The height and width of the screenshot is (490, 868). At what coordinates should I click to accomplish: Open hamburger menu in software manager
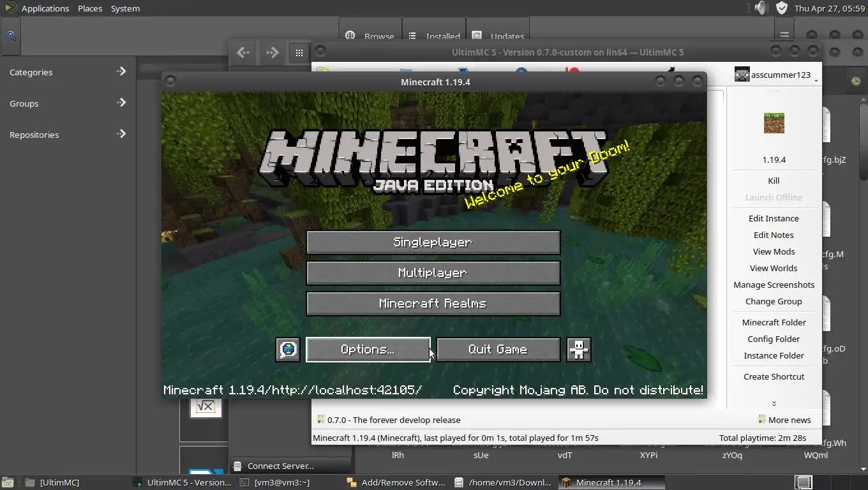click(x=784, y=36)
